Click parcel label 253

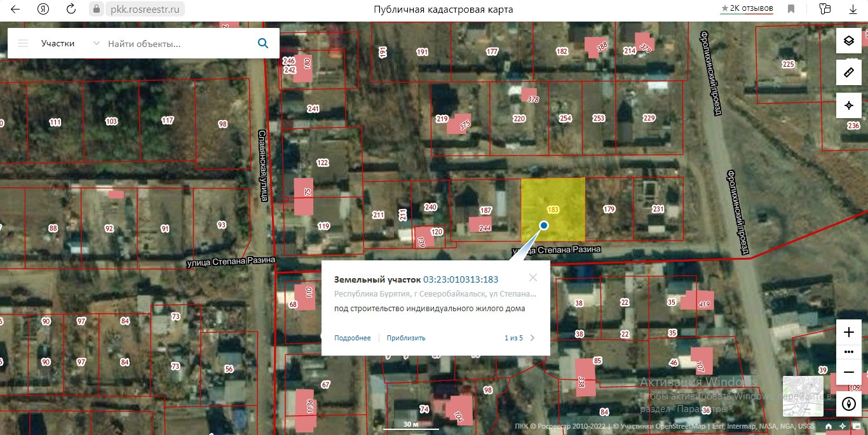tap(599, 118)
